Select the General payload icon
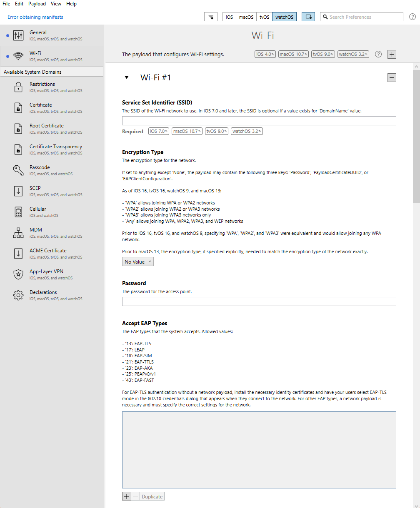The height and width of the screenshot is (508, 420). pos(18,35)
